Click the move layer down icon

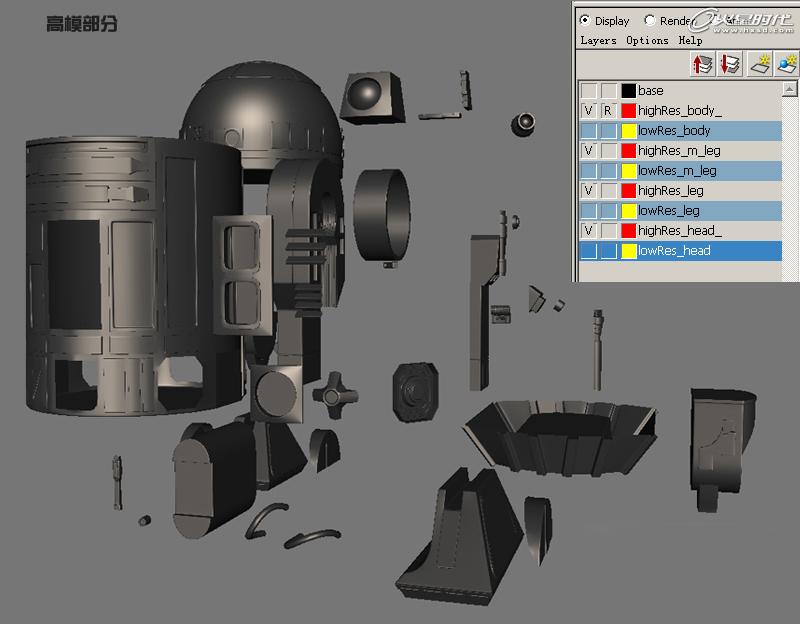[x=727, y=63]
